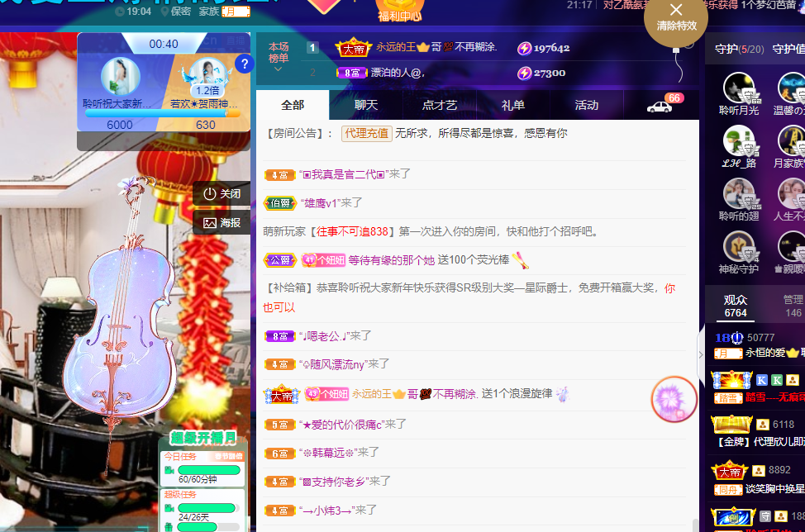The width and height of the screenshot is (805, 532).
Task: Switch to the 聊天 tab
Action: point(366,105)
